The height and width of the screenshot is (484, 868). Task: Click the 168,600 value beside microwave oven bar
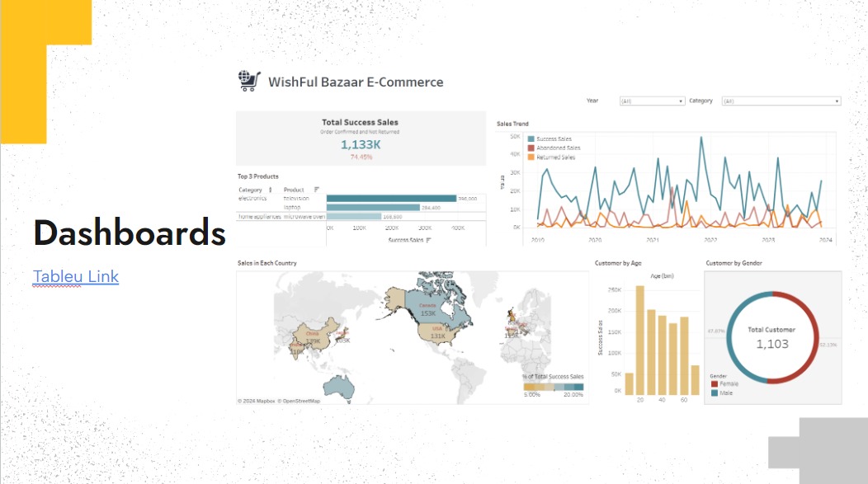click(393, 217)
